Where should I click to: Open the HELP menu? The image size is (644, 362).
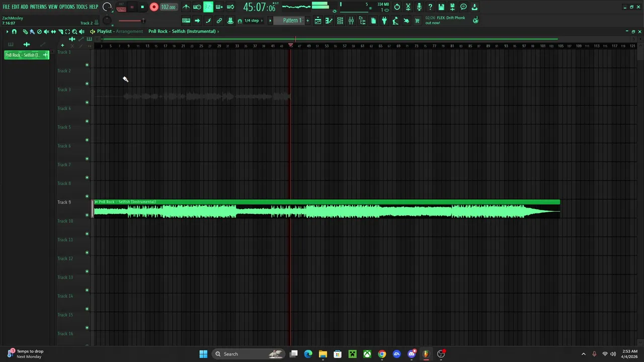pos(94,7)
